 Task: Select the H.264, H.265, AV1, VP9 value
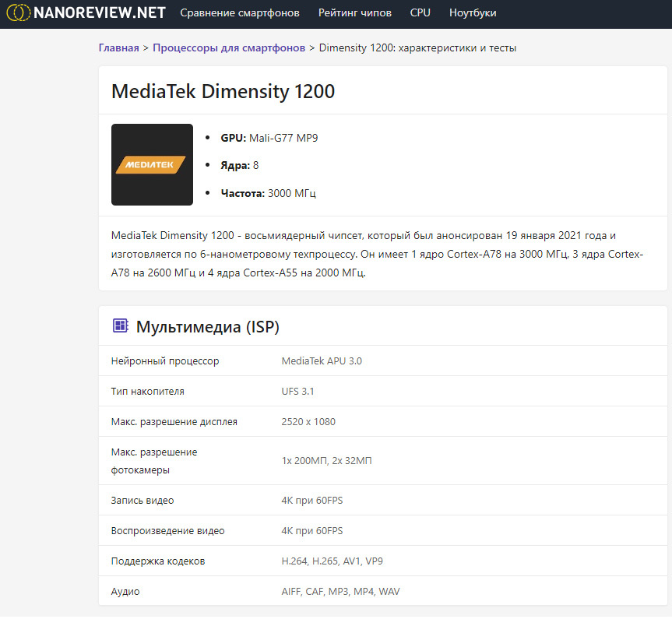pyautogui.click(x=332, y=561)
